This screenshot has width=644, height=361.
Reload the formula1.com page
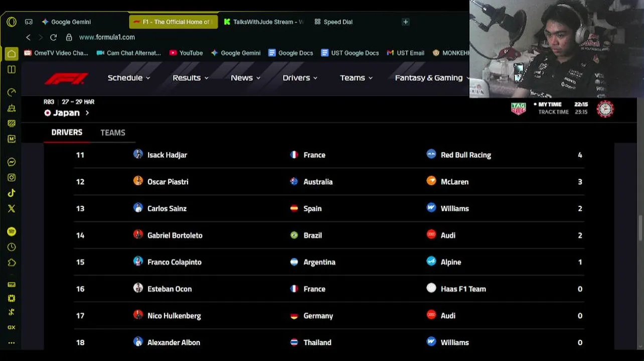coord(53,37)
